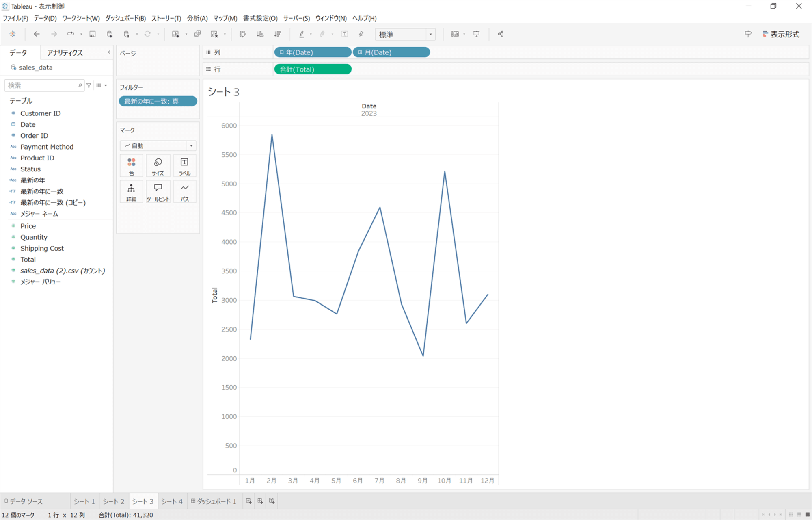Click the refresh data icon

[148, 34]
